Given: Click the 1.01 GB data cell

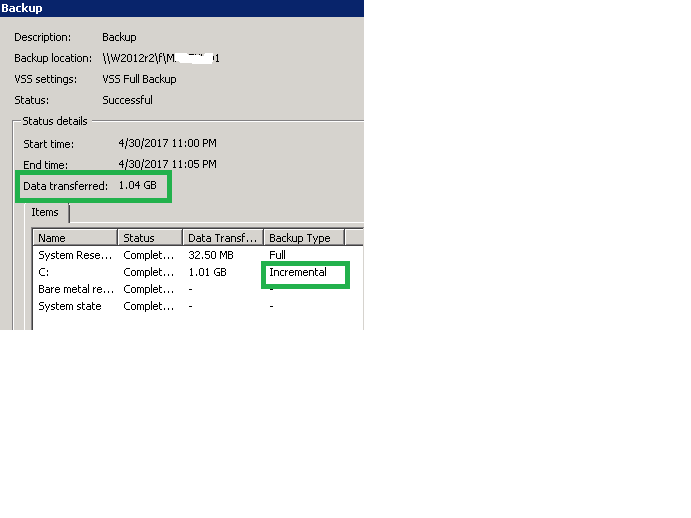Looking at the screenshot, I should pos(207,272).
